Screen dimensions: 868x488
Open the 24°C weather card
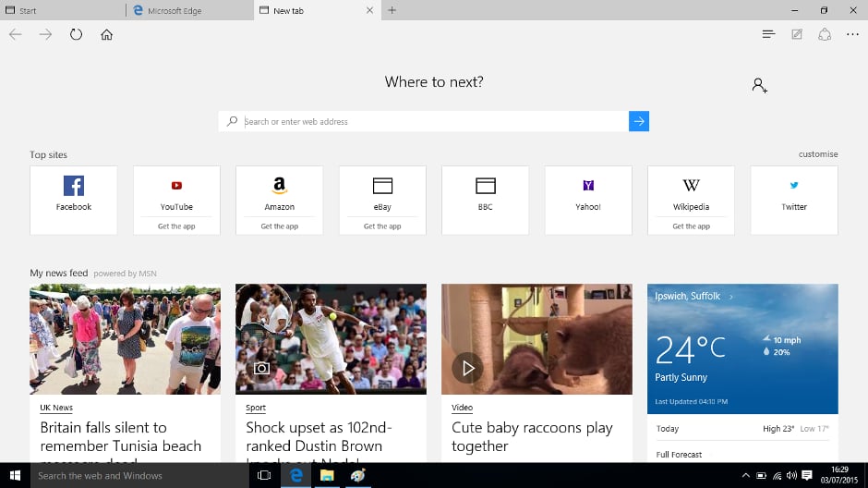742,349
